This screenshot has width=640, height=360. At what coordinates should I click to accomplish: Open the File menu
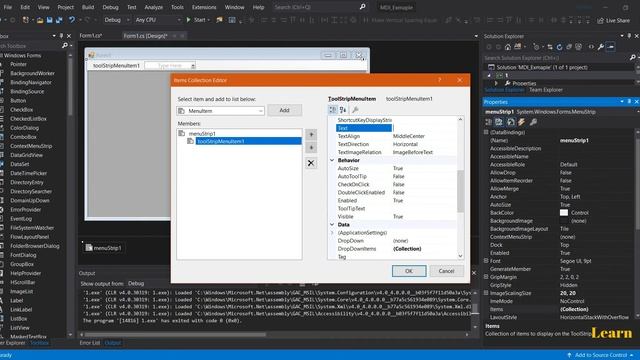coord(8,7)
